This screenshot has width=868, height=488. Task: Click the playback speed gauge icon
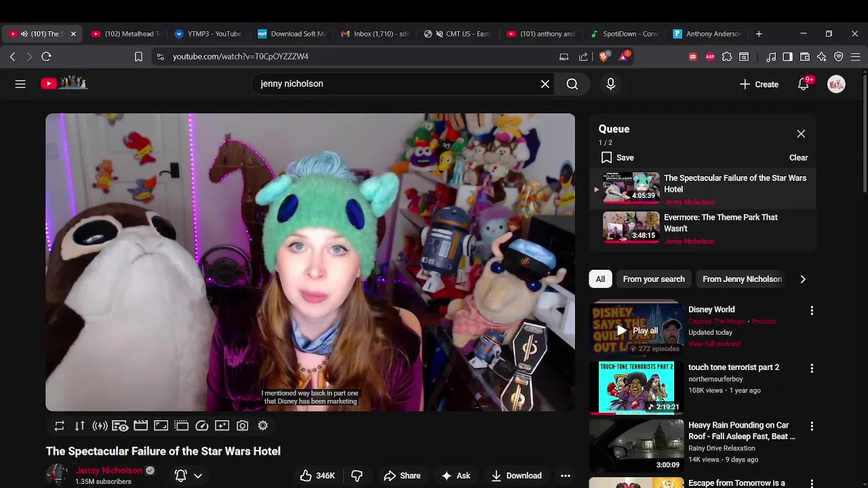point(201,426)
